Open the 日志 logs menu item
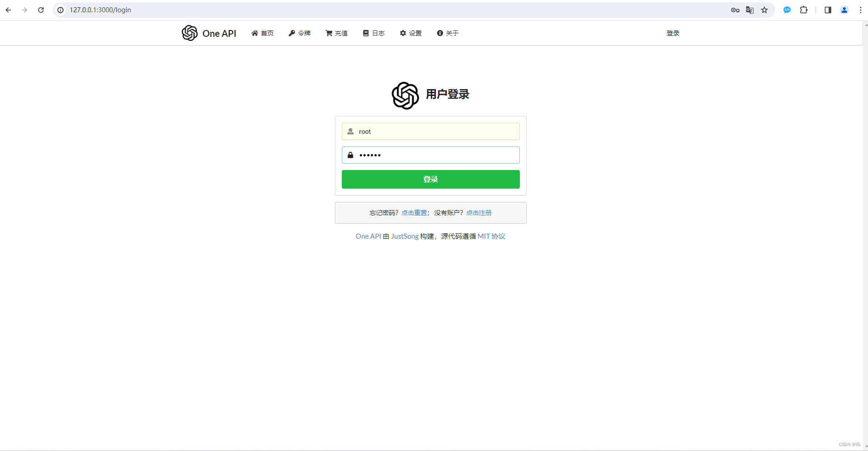 point(374,33)
